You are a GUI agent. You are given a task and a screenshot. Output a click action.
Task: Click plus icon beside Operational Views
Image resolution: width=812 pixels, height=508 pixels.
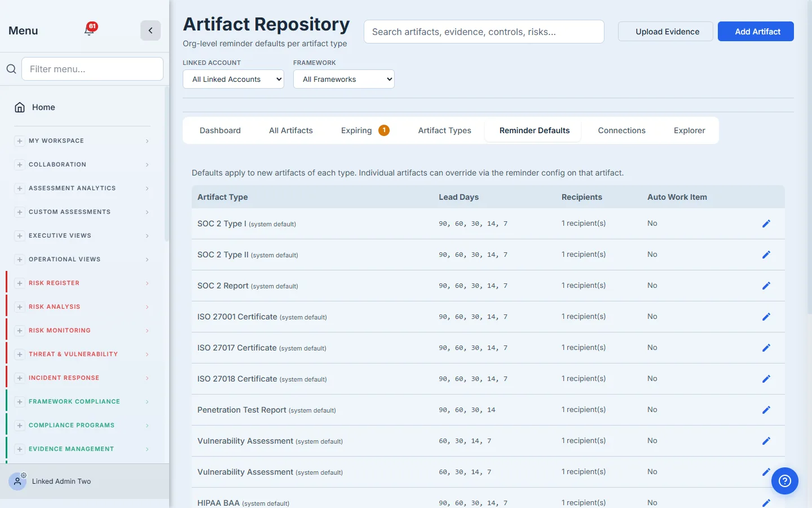click(20, 260)
